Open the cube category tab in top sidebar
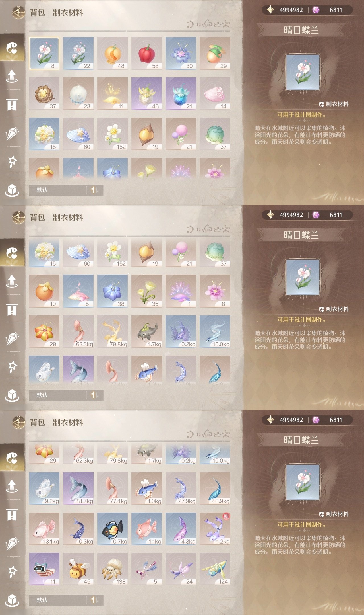Viewport: 364px width, 615px height. [12, 190]
